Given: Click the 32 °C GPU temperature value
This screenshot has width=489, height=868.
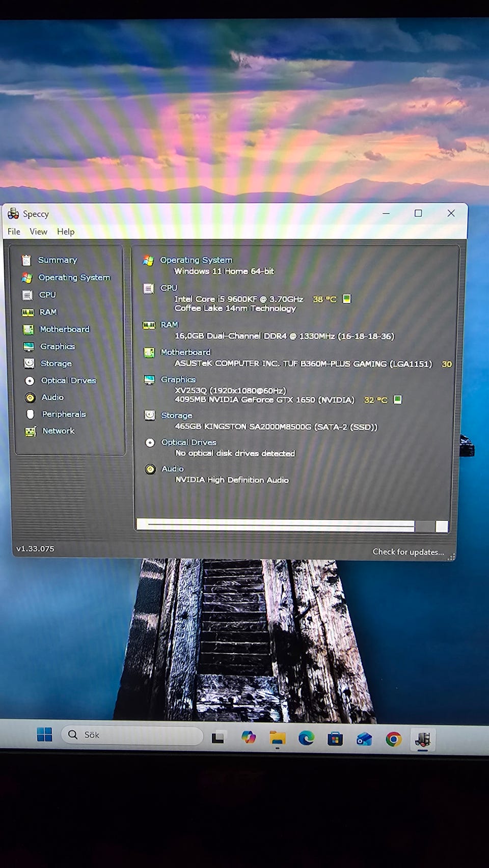Looking at the screenshot, I should [376, 400].
